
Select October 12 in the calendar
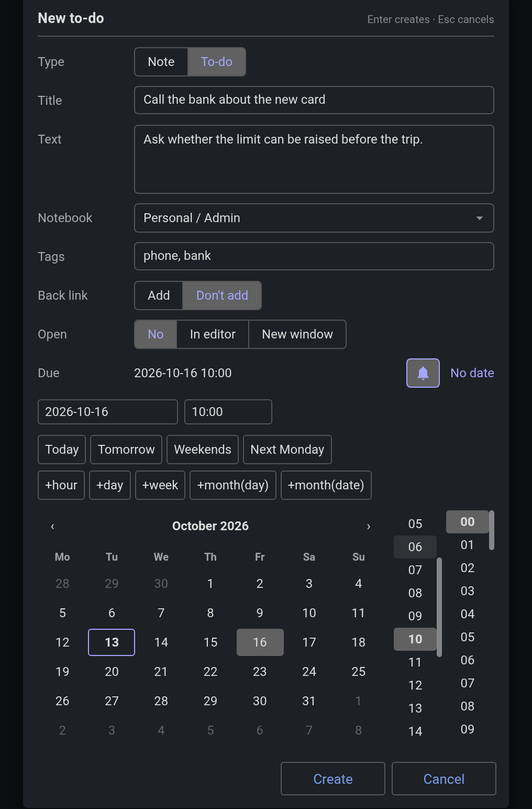[62, 642]
